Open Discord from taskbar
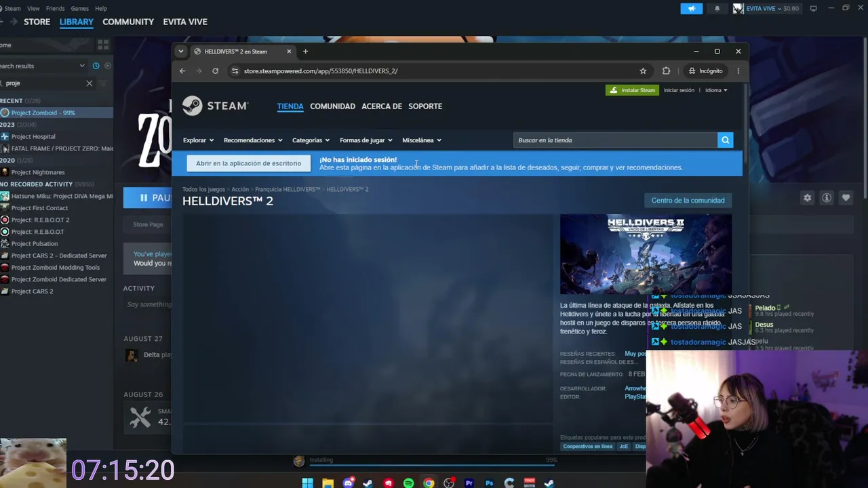This screenshot has height=488, width=868. click(x=348, y=483)
